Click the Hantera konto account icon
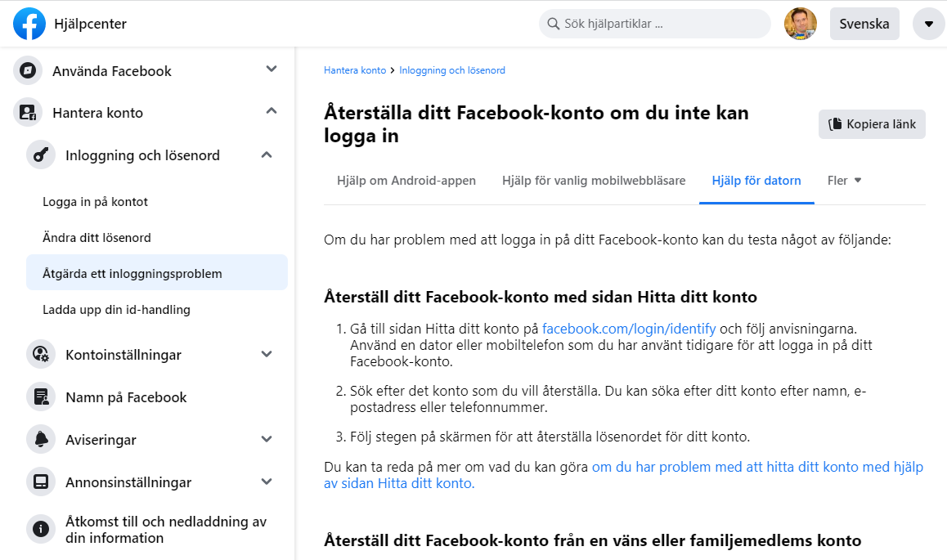Viewport: 947px width, 560px height. pos(28,113)
